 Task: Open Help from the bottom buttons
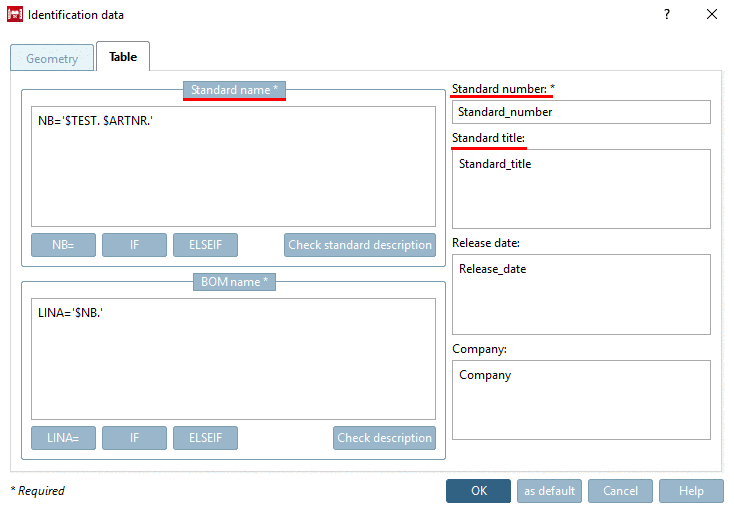[691, 491]
